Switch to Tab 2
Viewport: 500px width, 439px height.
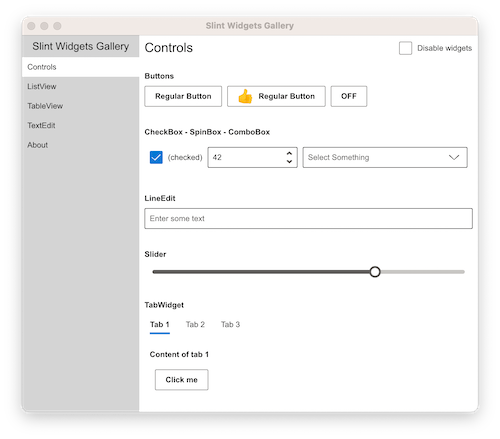[x=195, y=324]
